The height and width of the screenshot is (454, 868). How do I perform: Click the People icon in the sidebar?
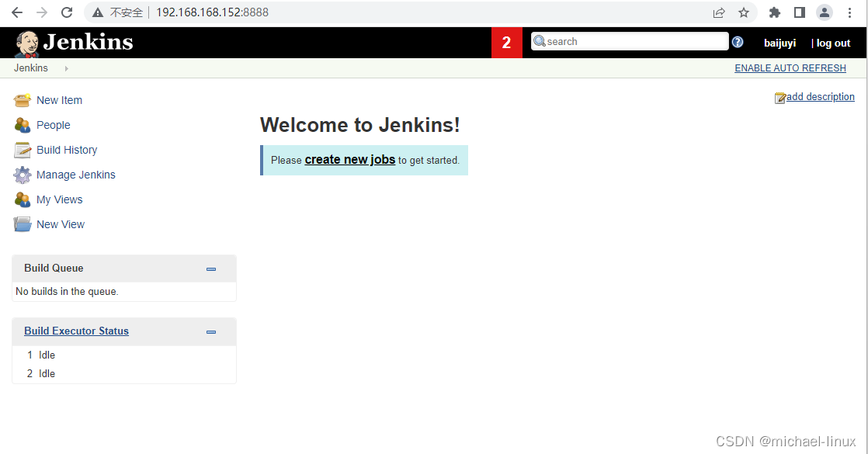pyautogui.click(x=23, y=125)
